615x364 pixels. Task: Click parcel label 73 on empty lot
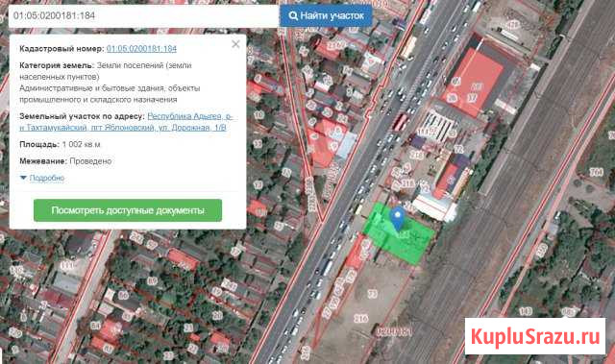coord(373,294)
